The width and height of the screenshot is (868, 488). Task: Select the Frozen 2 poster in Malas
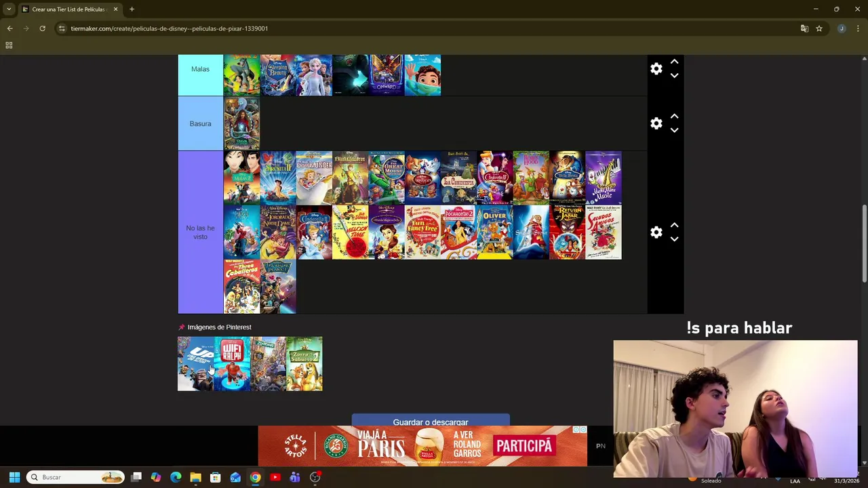point(314,75)
